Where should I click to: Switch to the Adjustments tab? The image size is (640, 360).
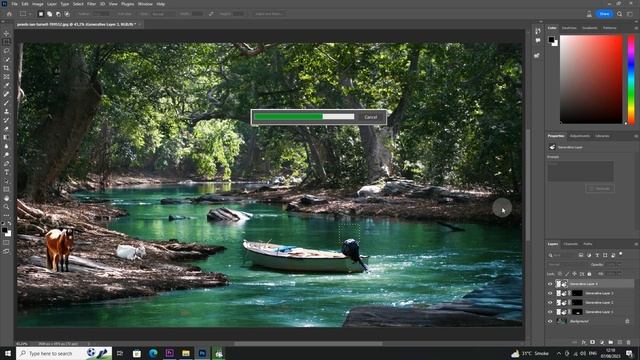(580, 136)
